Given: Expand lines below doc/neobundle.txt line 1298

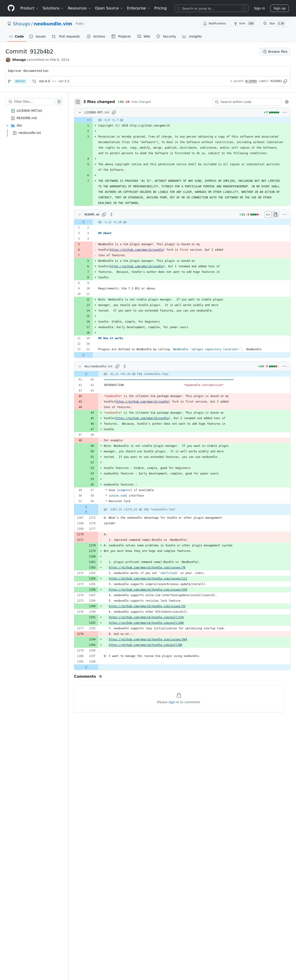Looking at the screenshot, I should click(x=86, y=667).
